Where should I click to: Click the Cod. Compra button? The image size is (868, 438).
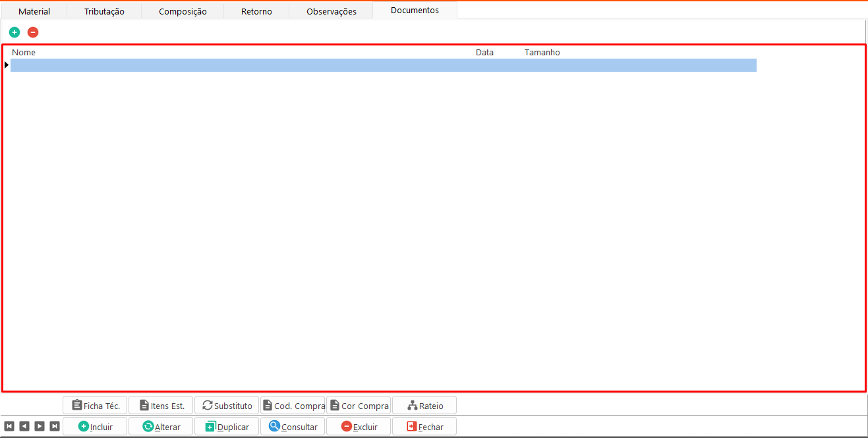click(x=293, y=406)
